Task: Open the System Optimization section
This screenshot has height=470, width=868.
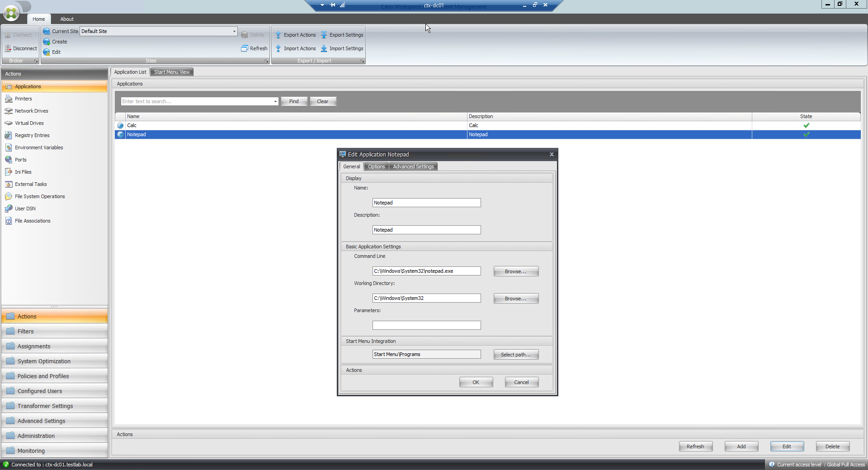Action: [x=54, y=361]
